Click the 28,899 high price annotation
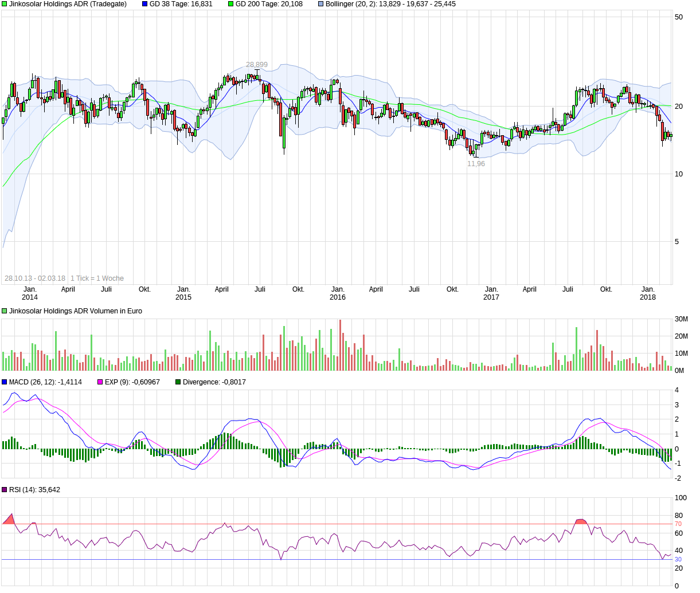The width and height of the screenshot is (700, 593). click(x=257, y=65)
